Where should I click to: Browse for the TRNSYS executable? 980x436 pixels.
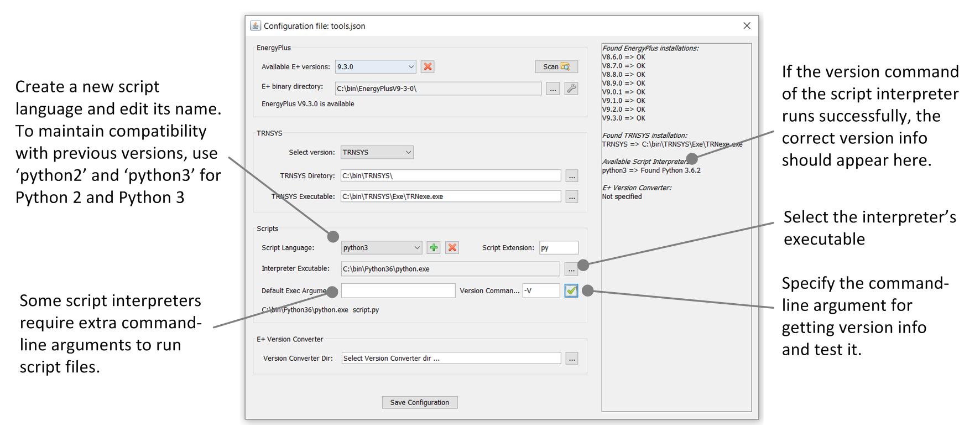click(572, 196)
